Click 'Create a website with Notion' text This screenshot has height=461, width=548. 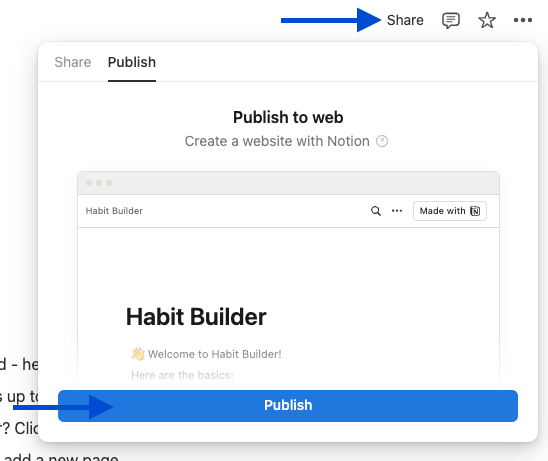(277, 141)
